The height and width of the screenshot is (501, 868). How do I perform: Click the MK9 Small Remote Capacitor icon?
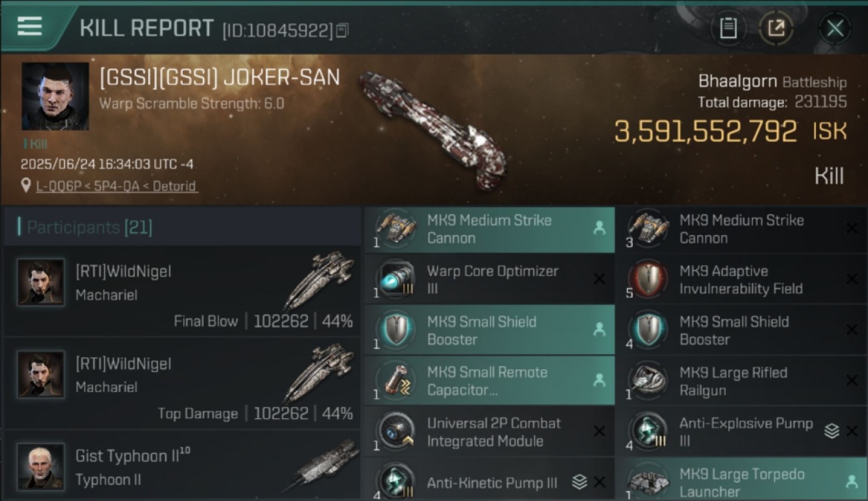tap(395, 381)
